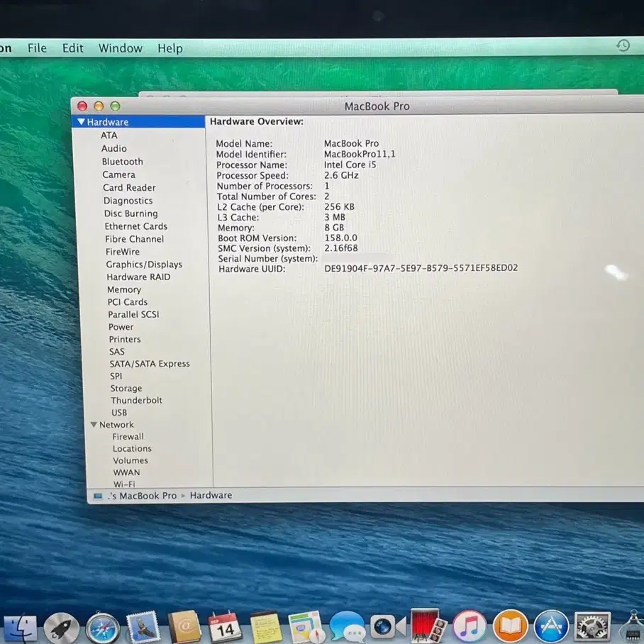The image size is (644, 644).
Task: Select Thunderbolt in the sidebar
Action: point(136,400)
